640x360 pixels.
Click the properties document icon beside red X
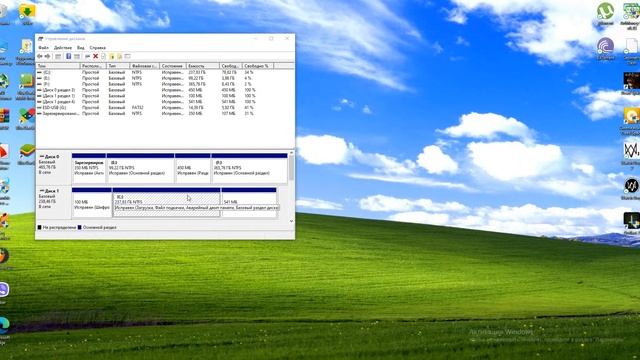(103, 56)
